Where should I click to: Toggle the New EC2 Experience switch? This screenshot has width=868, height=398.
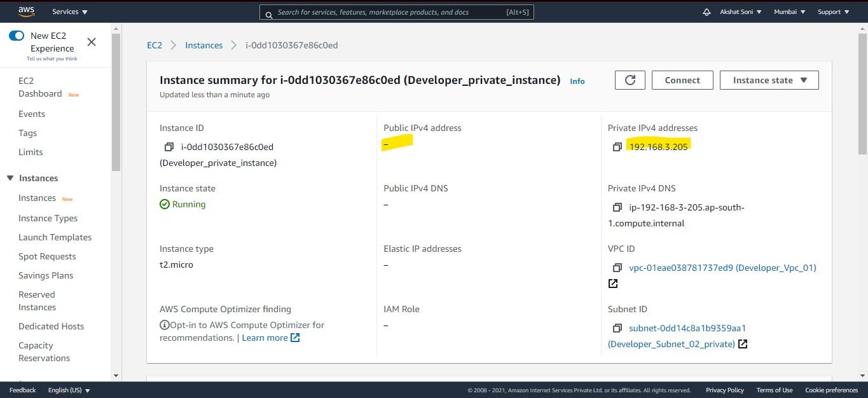pos(17,36)
